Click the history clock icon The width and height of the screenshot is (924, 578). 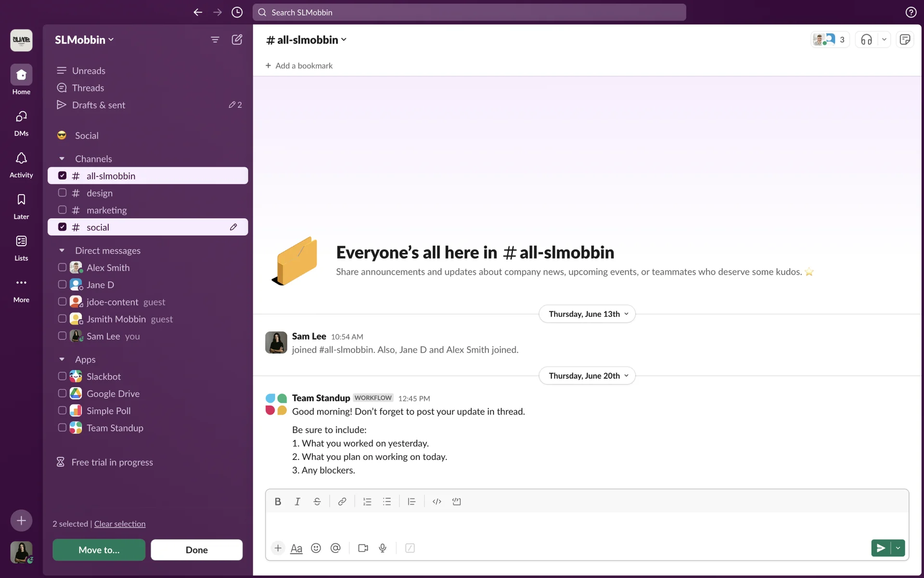tap(237, 13)
